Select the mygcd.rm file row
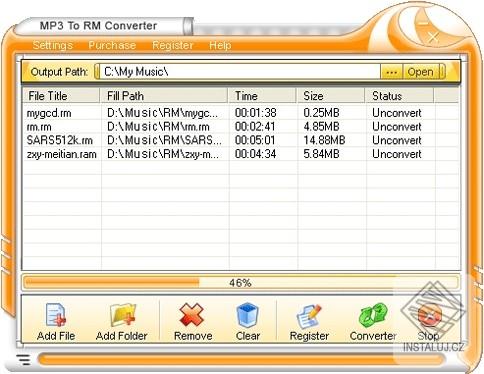Screen dimensions: 484x374 (241, 113)
